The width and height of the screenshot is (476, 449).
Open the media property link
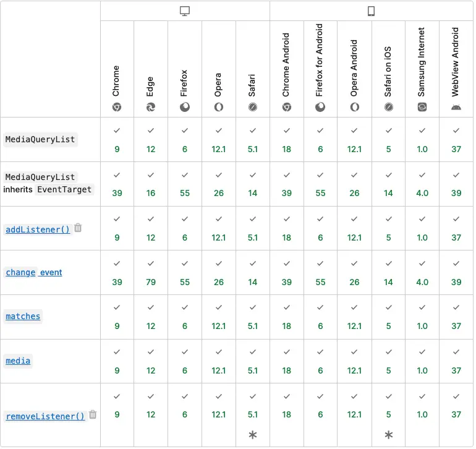coord(18,361)
